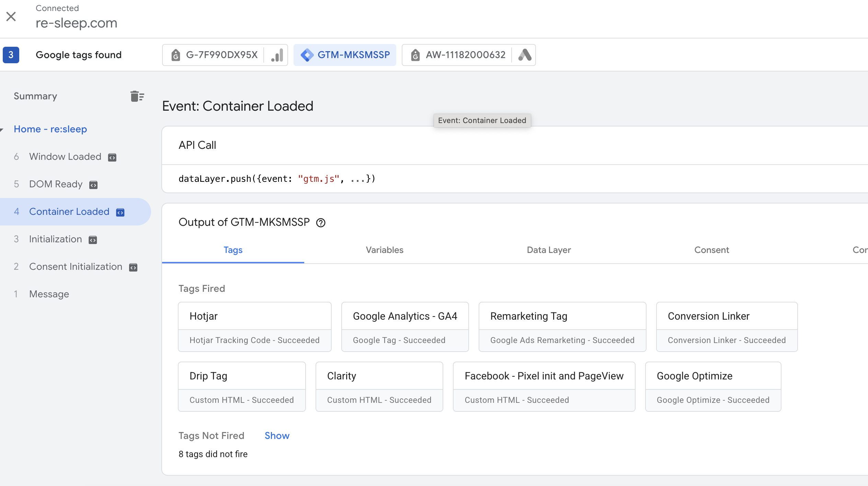Open the Clarity tag card
Viewport: 868px width, 486px height.
point(379,387)
